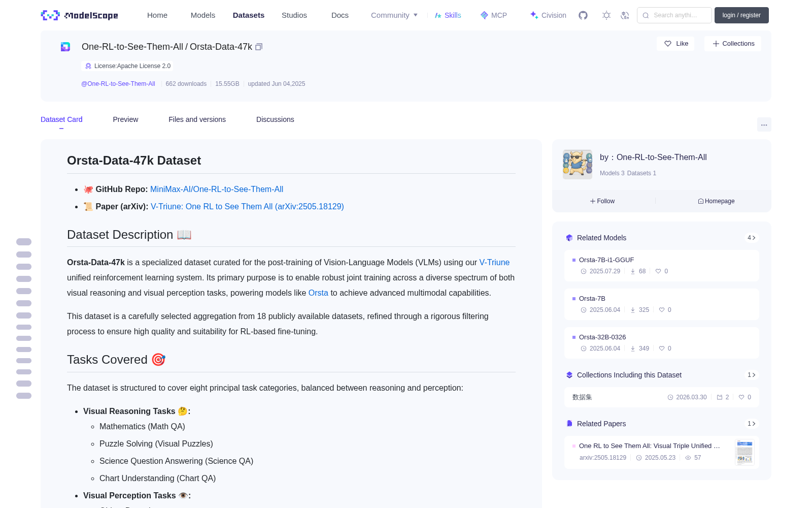The height and width of the screenshot is (508, 812).
Task: Click the 'arxiv:2505.18129' paper identifier
Action: click(x=603, y=458)
